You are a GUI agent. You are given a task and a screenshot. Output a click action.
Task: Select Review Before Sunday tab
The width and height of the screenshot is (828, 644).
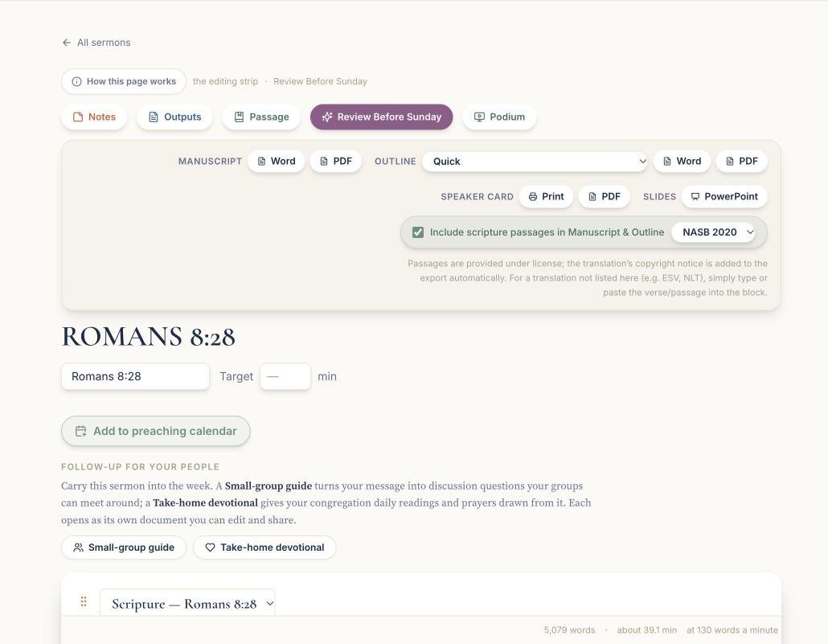point(381,117)
